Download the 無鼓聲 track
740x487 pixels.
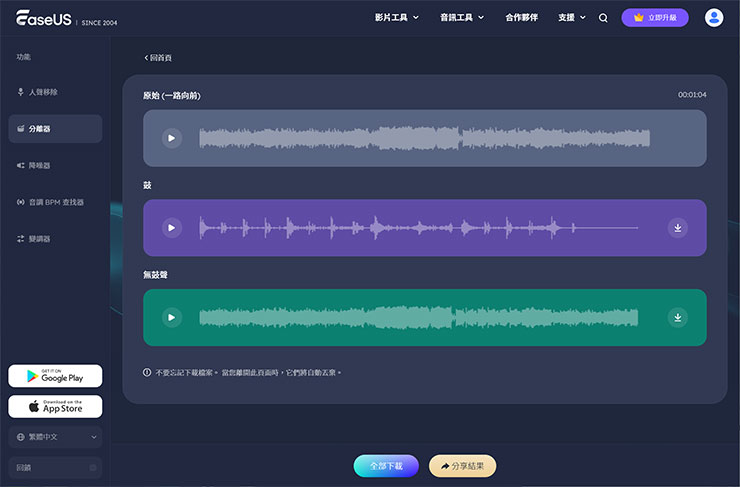tap(677, 318)
